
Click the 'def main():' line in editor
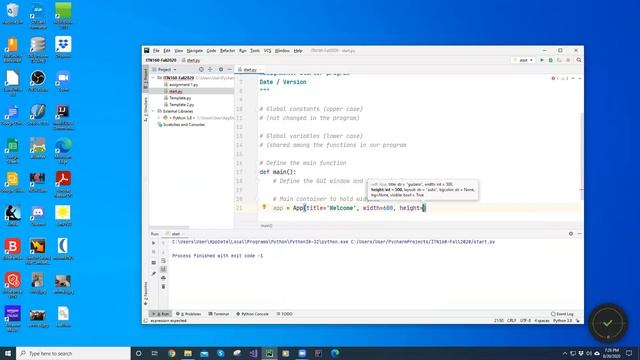[x=278, y=172]
